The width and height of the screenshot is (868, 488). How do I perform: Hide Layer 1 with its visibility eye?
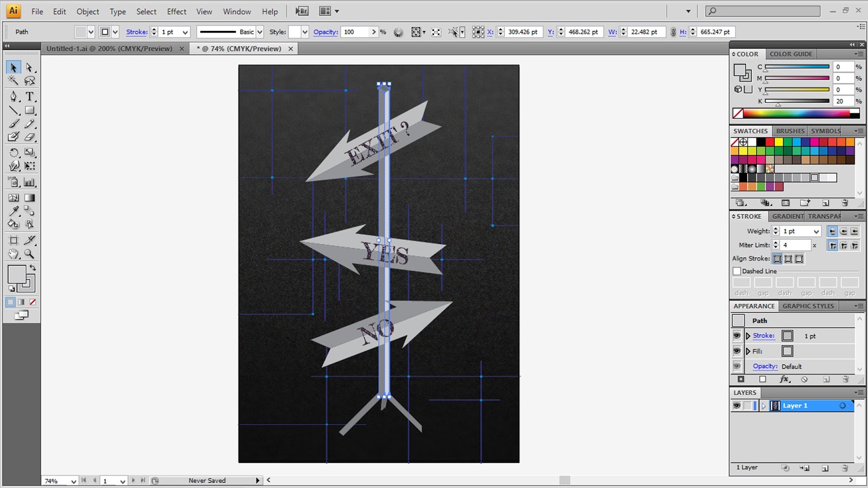[x=737, y=406]
